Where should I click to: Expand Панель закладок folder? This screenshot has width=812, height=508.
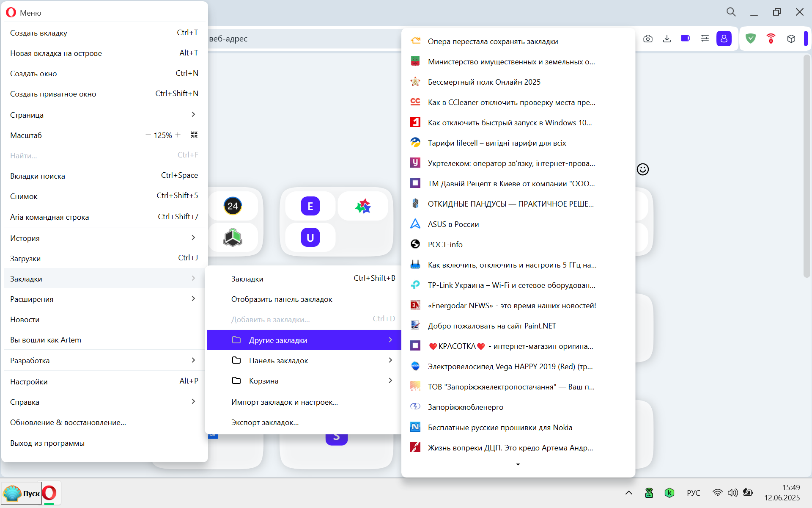tap(304, 360)
